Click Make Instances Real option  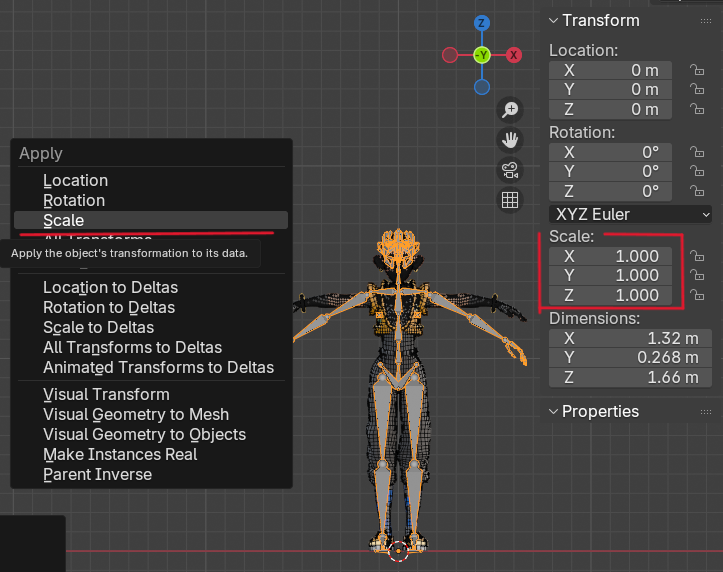120,454
